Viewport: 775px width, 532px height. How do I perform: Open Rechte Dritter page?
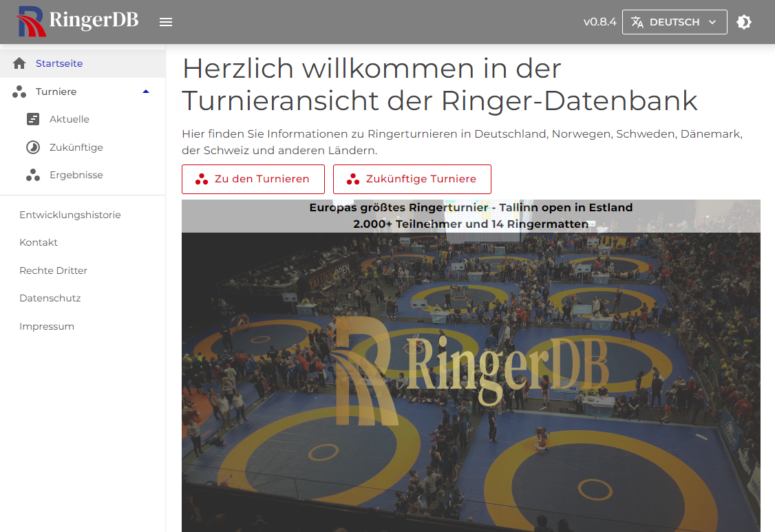[x=54, y=270]
